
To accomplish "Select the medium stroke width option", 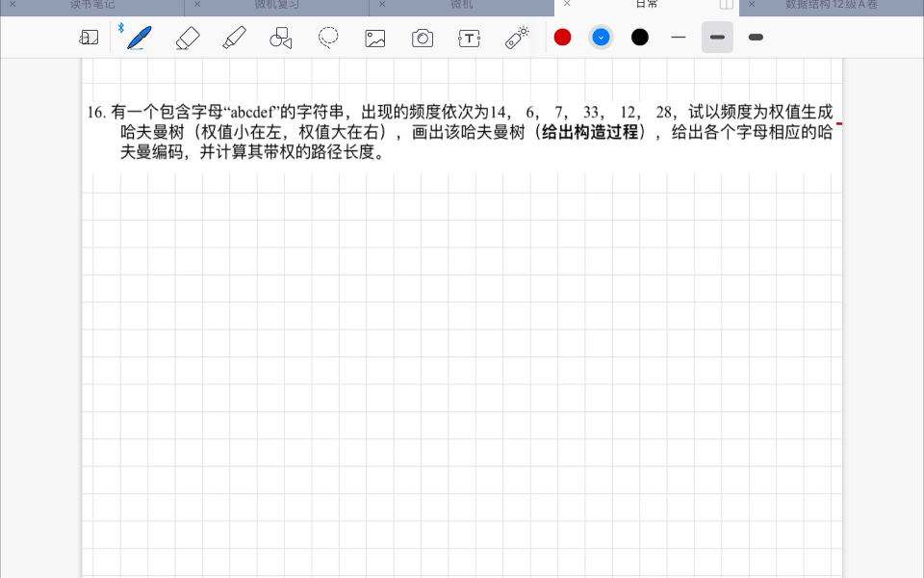I will (x=717, y=37).
